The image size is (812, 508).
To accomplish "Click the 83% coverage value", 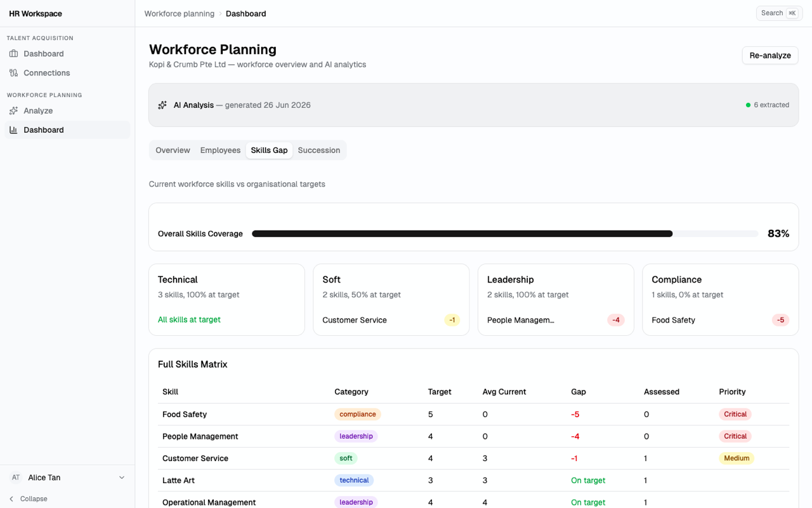I will coord(778,234).
